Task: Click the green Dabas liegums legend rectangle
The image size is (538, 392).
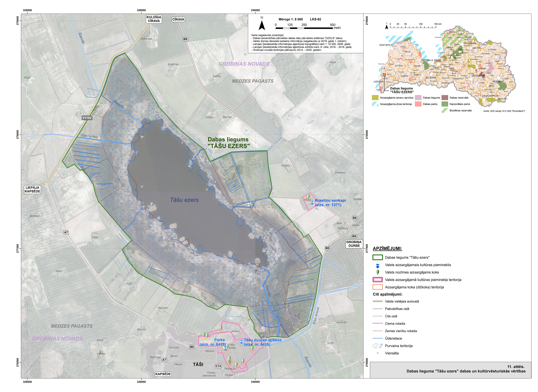Action: (378, 258)
